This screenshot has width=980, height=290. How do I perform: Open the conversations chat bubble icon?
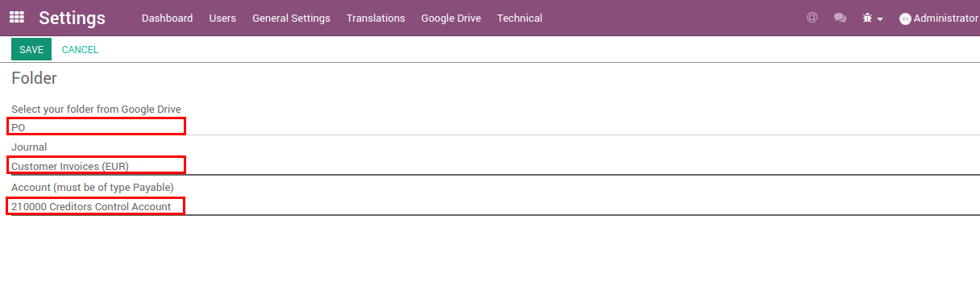[x=840, y=18]
